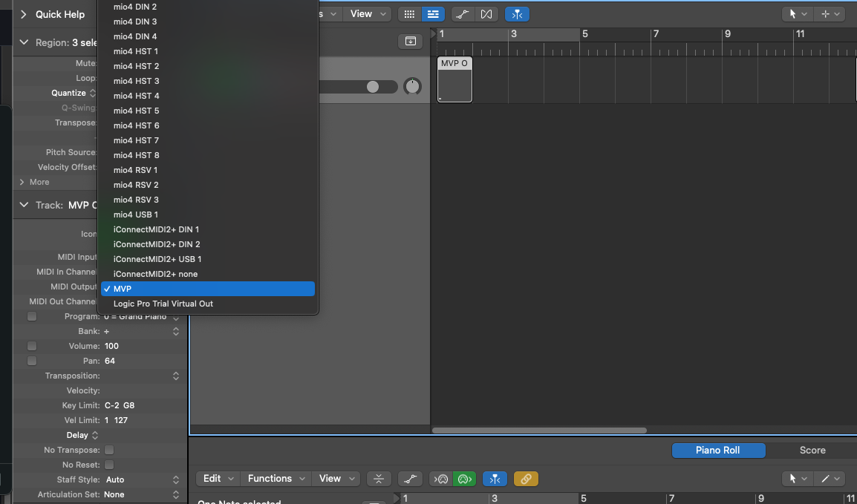Open the Functions menu in Piano Roll
Screen dimensions: 857x504
(275, 479)
